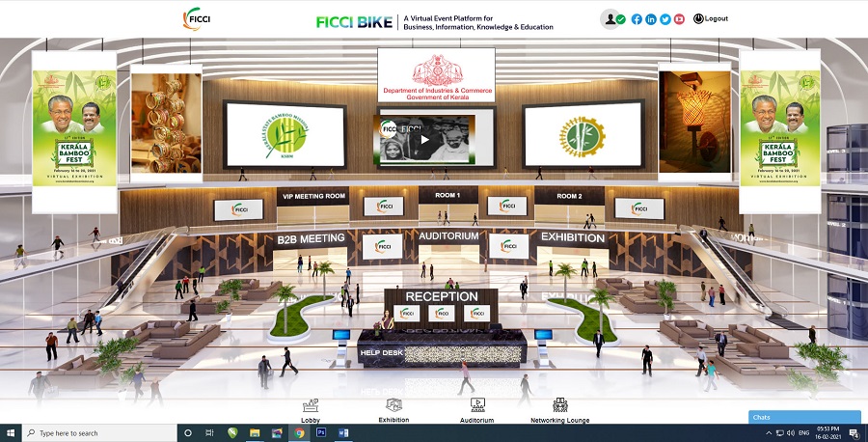Click the Windows taskbar search box
Viewport: 868px width, 442px height.
click(x=96, y=433)
